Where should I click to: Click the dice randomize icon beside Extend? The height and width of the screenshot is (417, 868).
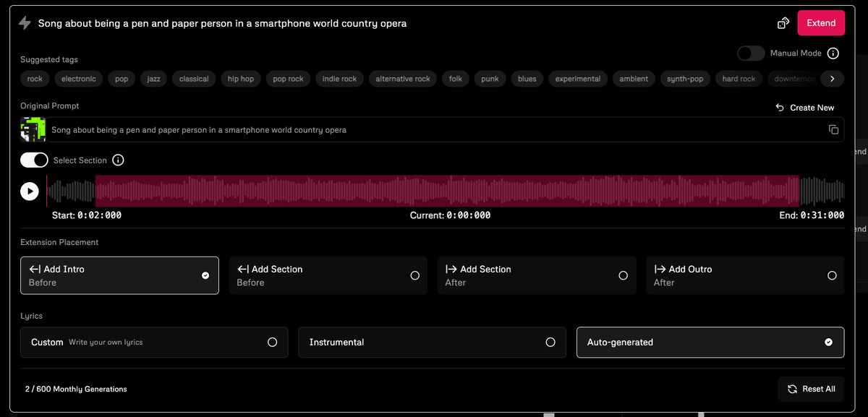click(x=783, y=22)
